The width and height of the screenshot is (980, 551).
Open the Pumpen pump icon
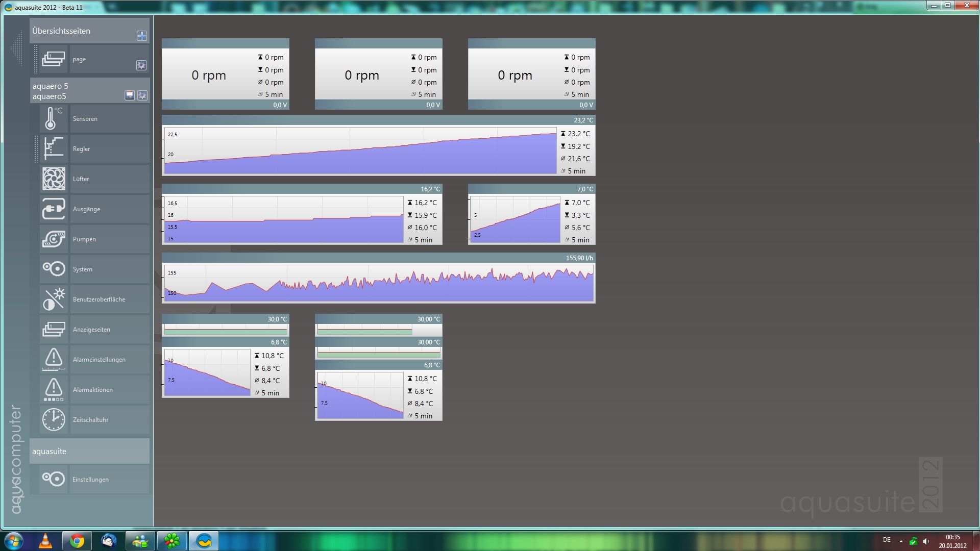[x=53, y=239]
